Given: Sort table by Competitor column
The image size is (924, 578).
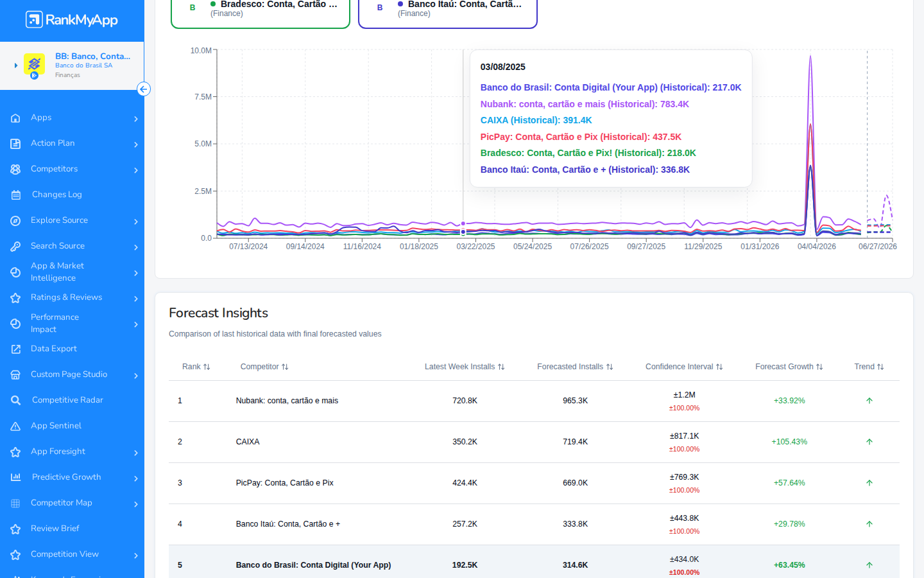Looking at the screenshot, I should click(264, 367).
